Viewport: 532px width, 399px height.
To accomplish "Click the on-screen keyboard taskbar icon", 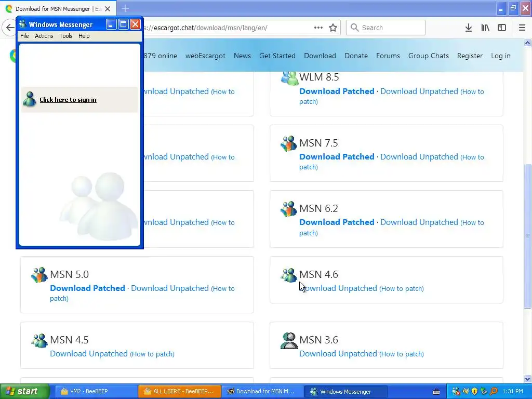I will tap(436, 392).
